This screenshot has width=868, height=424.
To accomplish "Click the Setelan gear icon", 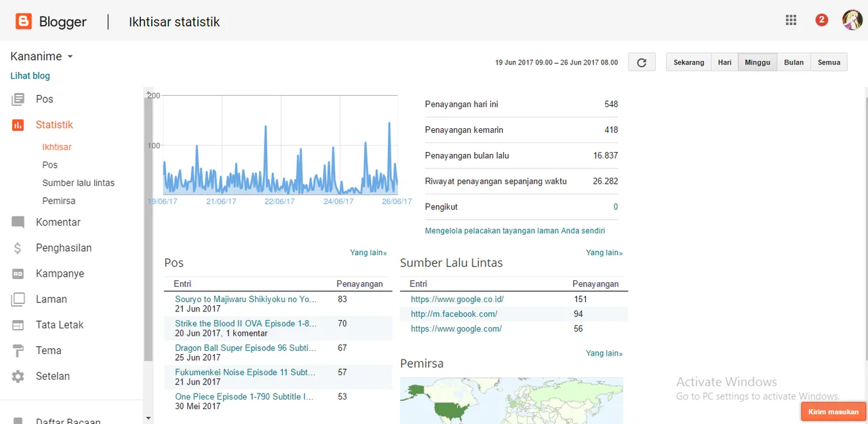I will point(18,377).
